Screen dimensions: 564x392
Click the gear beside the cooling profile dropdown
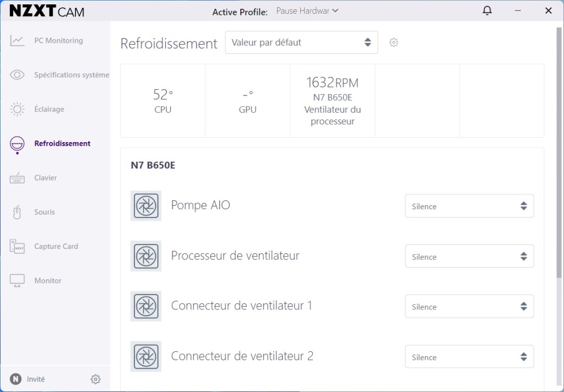click(x=393, y=42)
